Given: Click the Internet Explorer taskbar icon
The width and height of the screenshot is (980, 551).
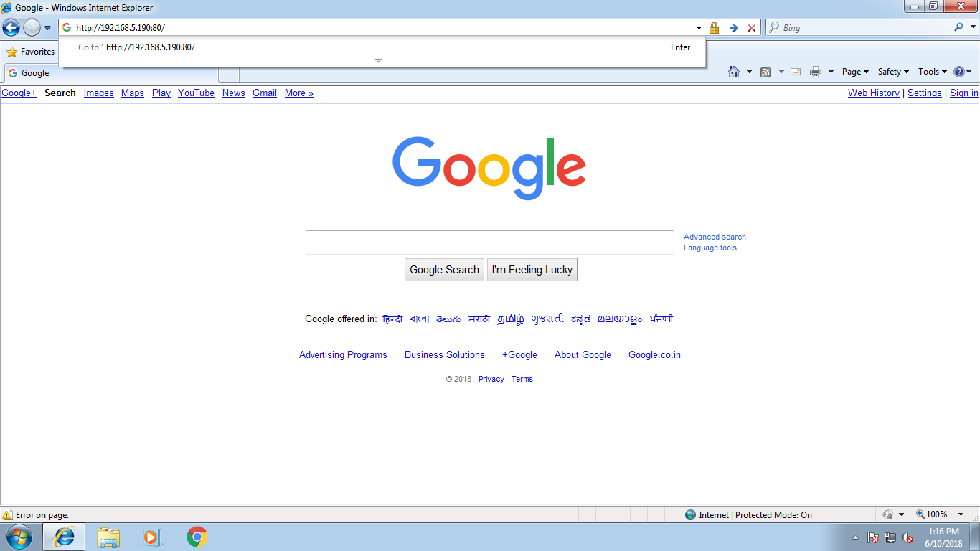Looking at the screenshot, I should click(64, 537).
